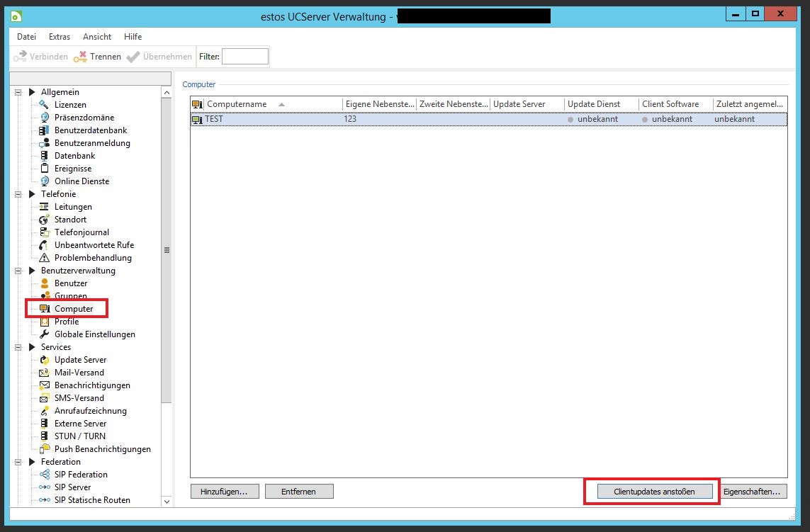Screen dimensions: 810x532
Task: Collapse the Services tree section
Action: [32, 347]
